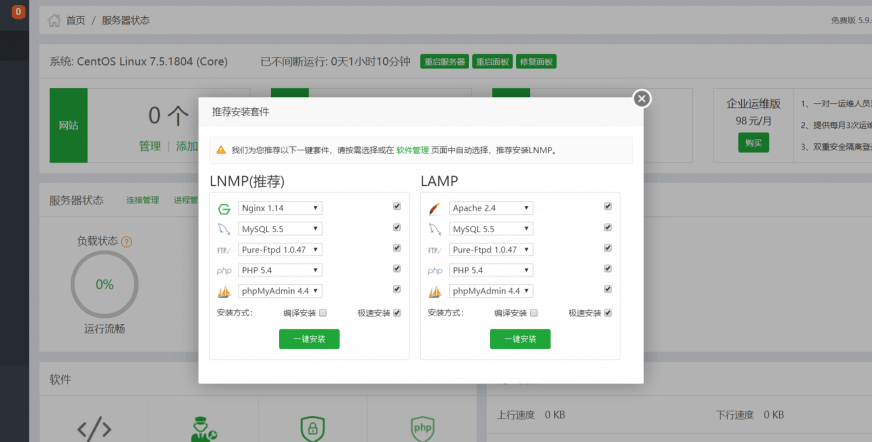
Task: Uncheck MySQL 5.5 in LNMP
Action: pyautogui.click(x=397, y=227)
